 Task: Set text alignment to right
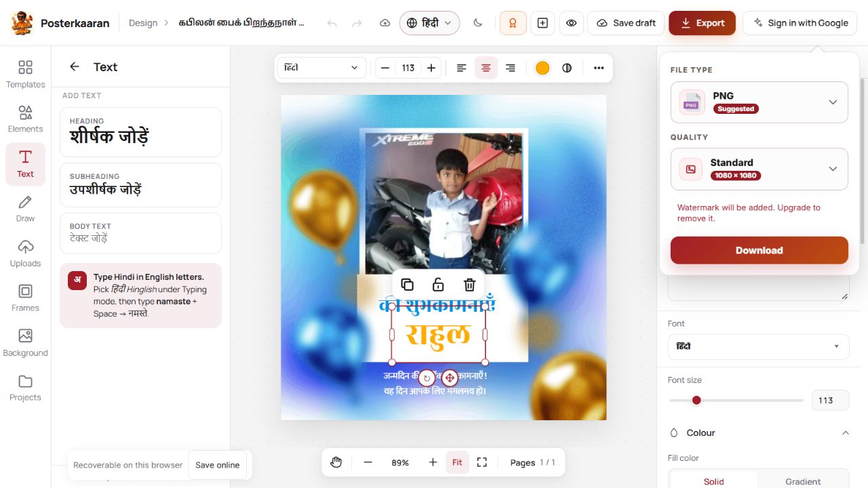510,68
